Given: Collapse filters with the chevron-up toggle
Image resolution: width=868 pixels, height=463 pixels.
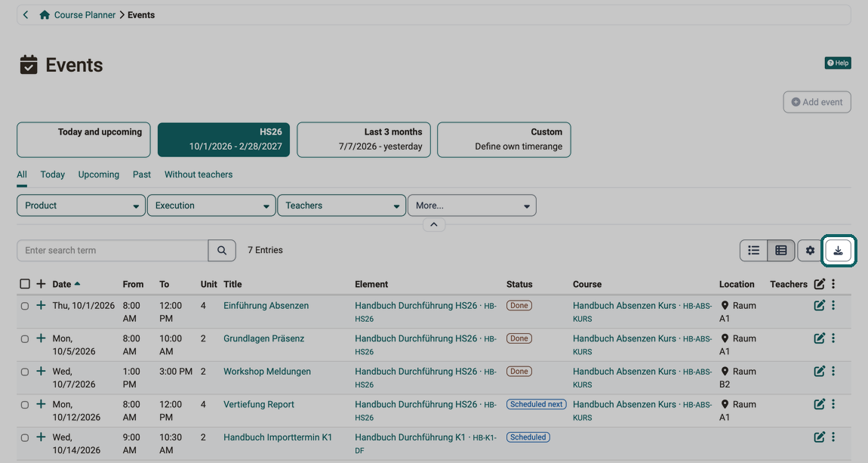Looking at the screenshot, I should [434, 224].
